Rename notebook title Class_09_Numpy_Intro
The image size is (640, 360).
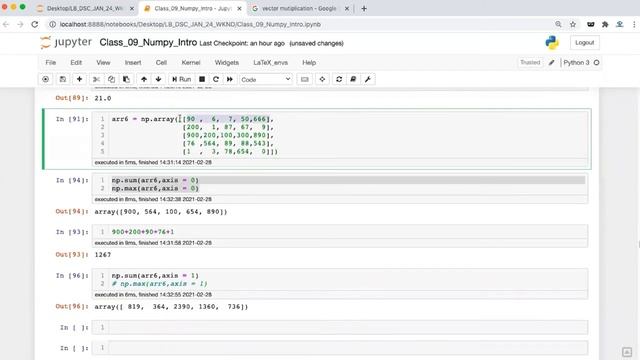pyautogui.click(x=148, y=42)
